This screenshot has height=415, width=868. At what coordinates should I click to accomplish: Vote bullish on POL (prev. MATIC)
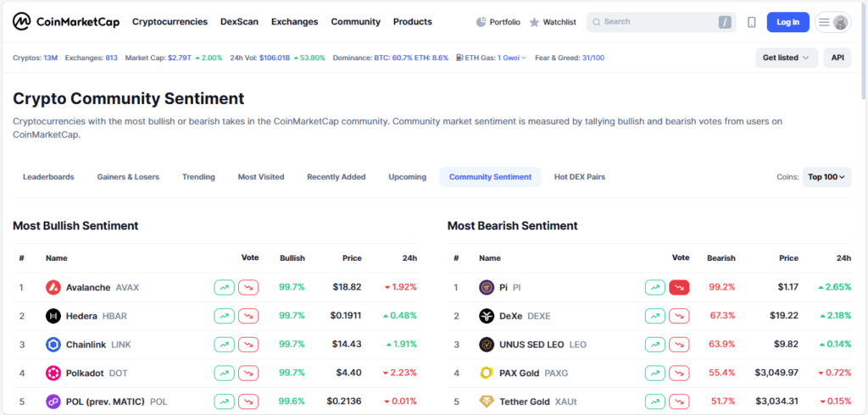(224, 401)
